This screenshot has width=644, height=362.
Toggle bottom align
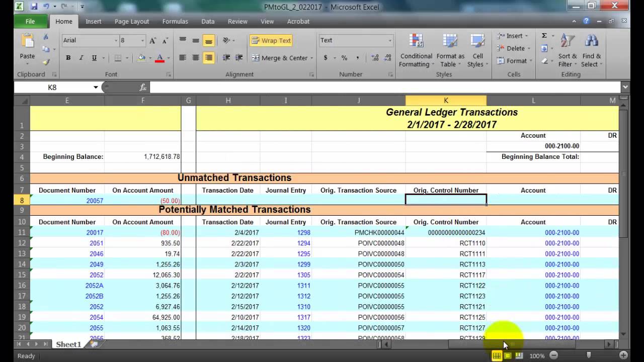208,41
